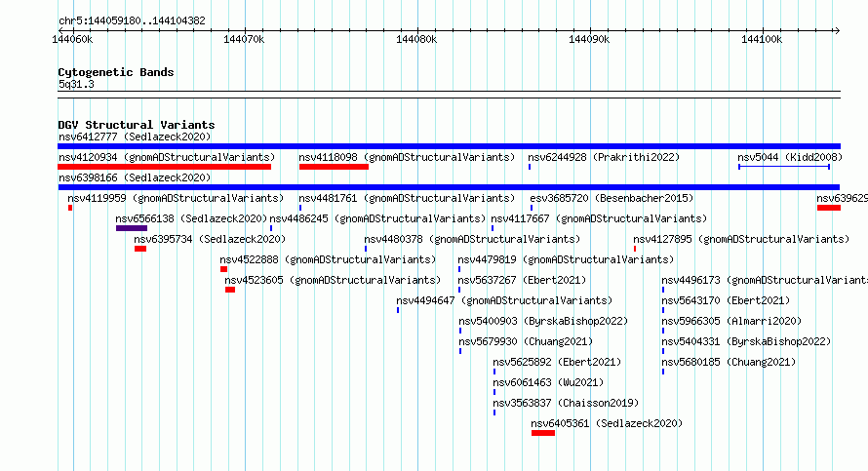This screenshot has width=868, height=471.
Task: Select the nsv6061463 (Wu2021) label
Action: click(548, 382)
